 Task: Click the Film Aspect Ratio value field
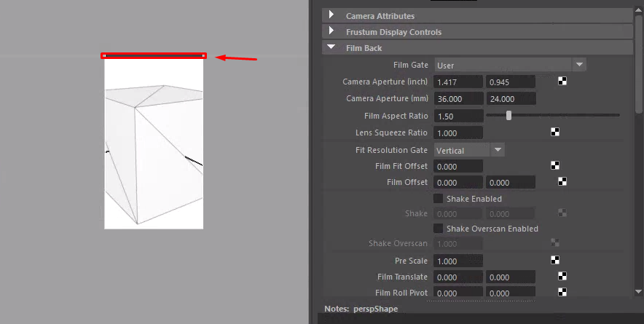[458, 116]
